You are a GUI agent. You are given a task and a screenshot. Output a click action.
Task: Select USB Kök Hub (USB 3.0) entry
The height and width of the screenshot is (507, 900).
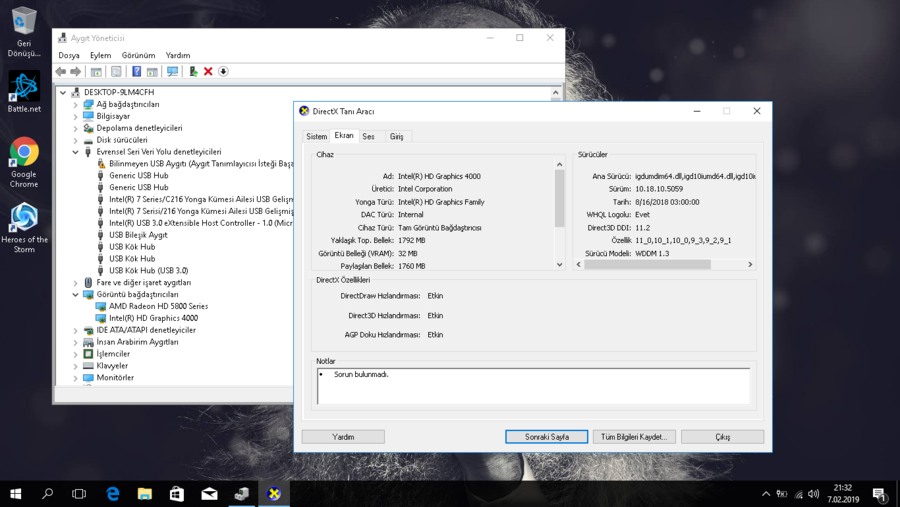point(149,271)
